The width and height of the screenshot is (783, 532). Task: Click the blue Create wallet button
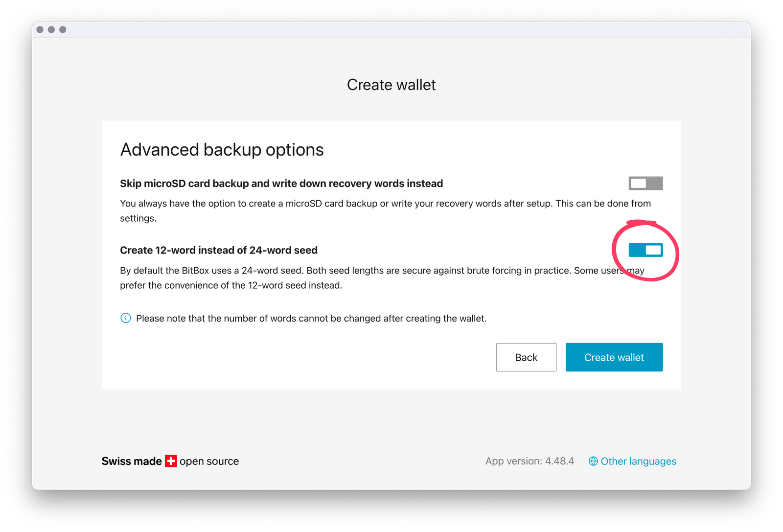point(614,357)
